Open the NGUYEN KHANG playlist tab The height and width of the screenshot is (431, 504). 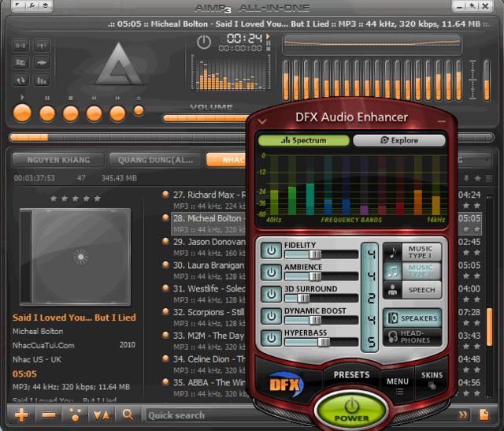pyautogui.click(x=57, y=160)
